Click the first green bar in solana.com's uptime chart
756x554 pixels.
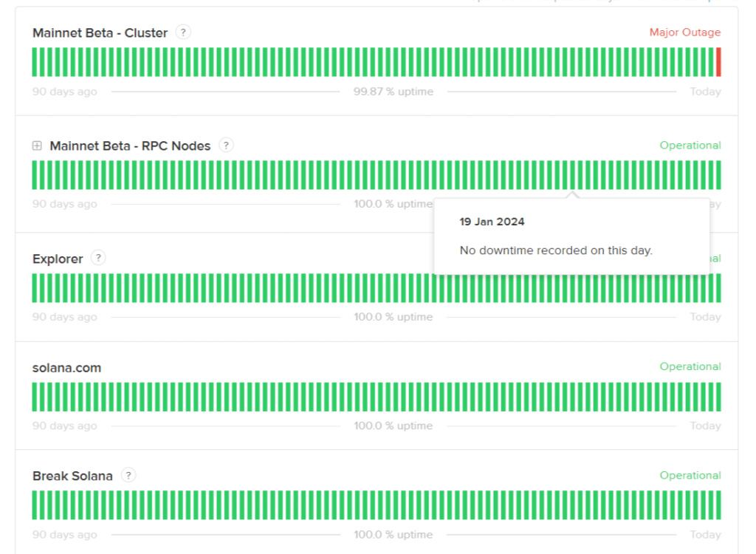tap(35, 397)
